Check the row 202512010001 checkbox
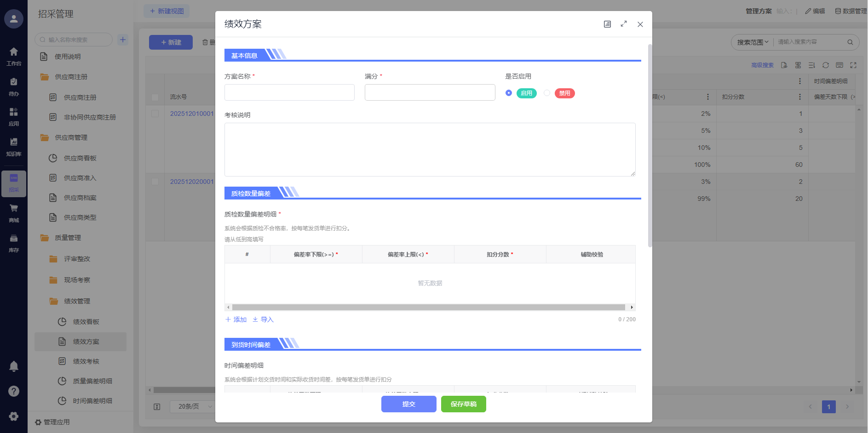Viewport: 868px width, 433px height. (x=155, y=114)
